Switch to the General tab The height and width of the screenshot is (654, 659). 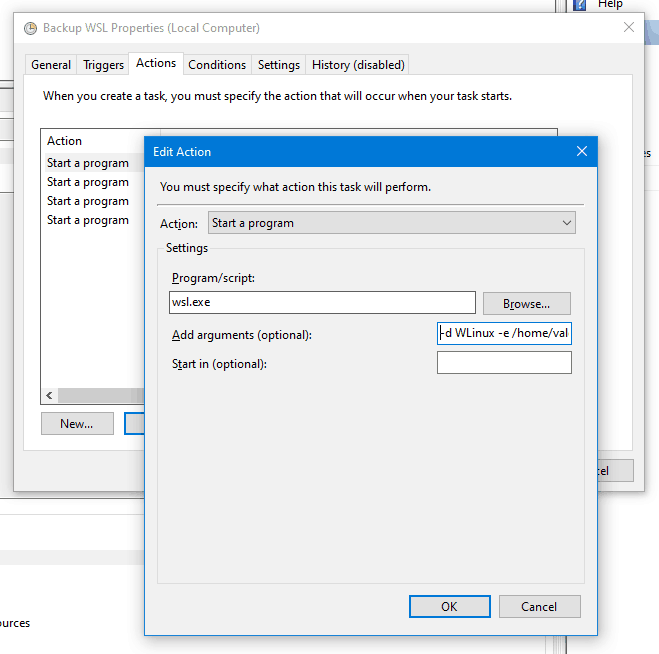pos(51,65)
